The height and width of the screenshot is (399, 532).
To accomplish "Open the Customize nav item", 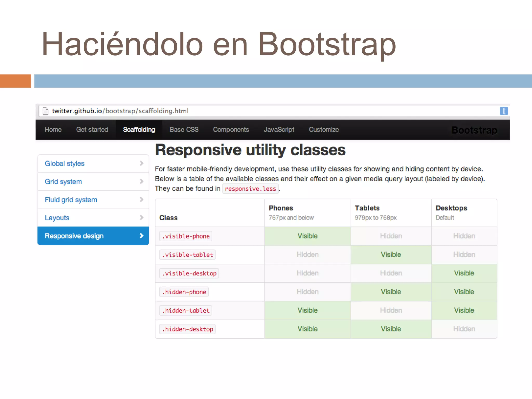I will click(324, 129).
